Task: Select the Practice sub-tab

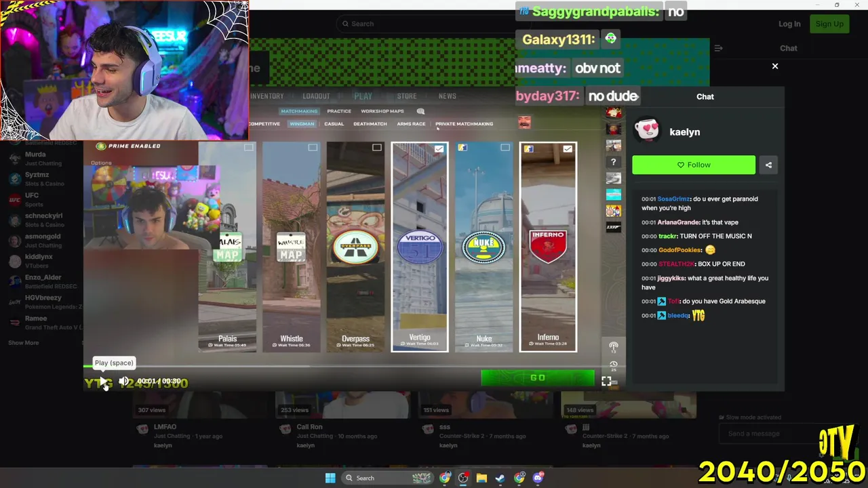Action: [x=339, y=111]
